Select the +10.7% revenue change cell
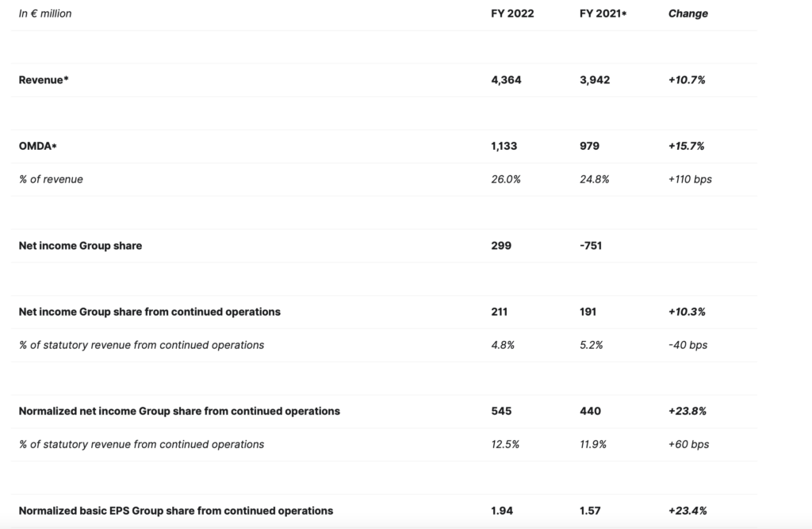This screenshot has width=812, height=529. (x=687, y=80)
